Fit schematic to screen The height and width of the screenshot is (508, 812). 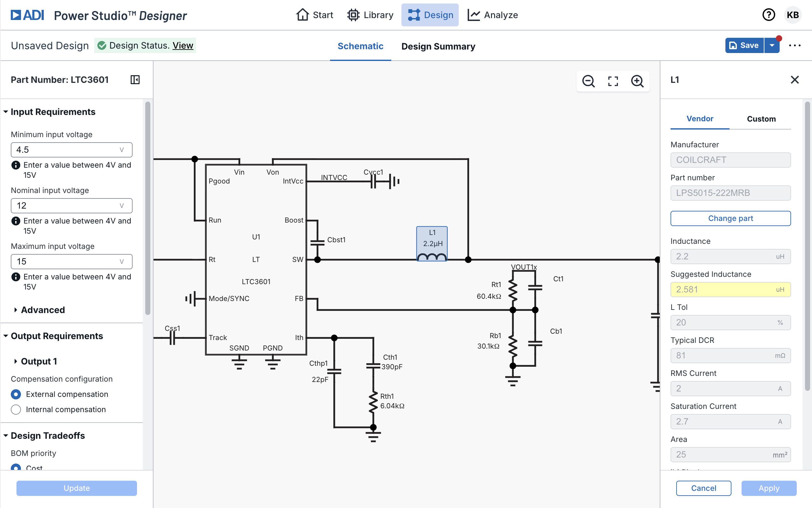click(x=613, y=81)
